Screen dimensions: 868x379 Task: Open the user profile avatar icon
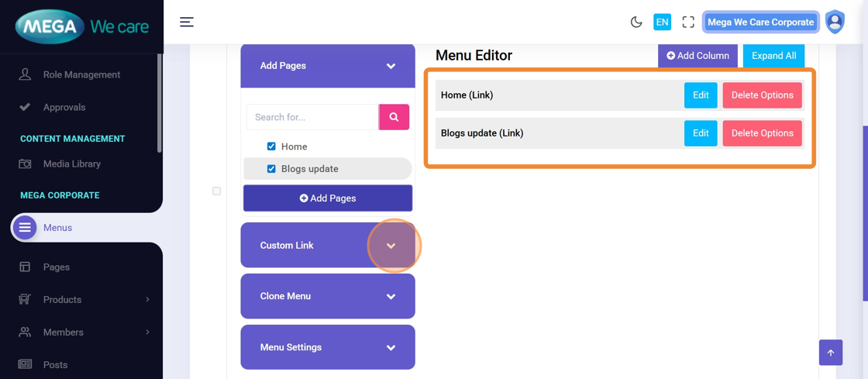pos(835,22)
